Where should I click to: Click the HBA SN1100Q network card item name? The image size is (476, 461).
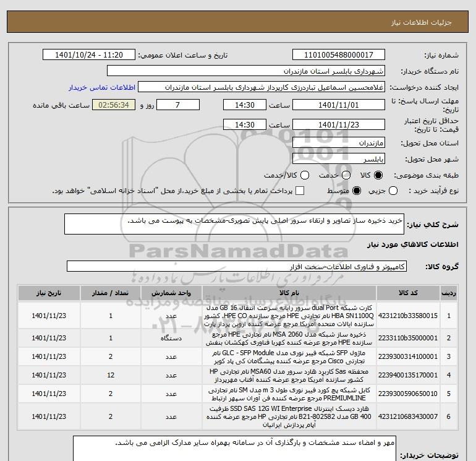289,316
